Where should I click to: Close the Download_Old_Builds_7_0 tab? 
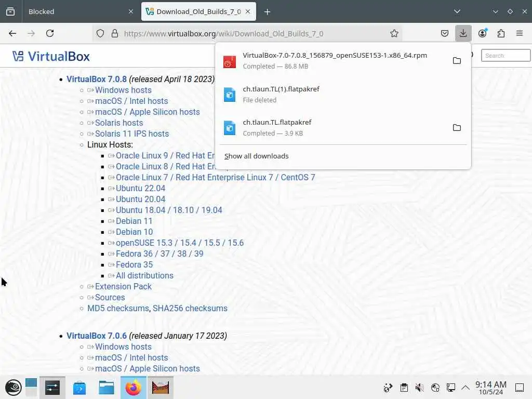[x=248, y=11]
